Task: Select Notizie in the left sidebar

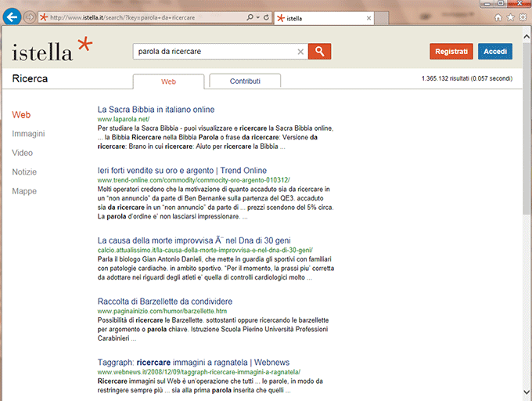Action: (x=24, y=172)
